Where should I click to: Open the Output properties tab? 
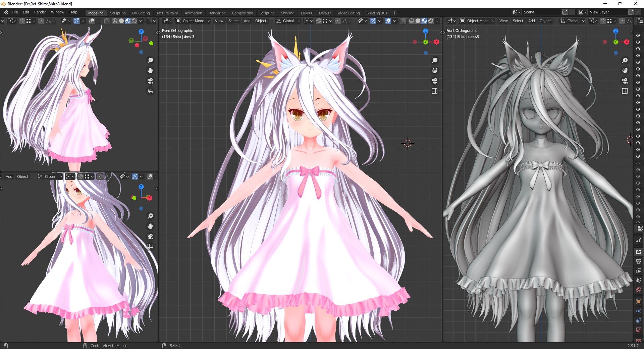click(638, 261)
